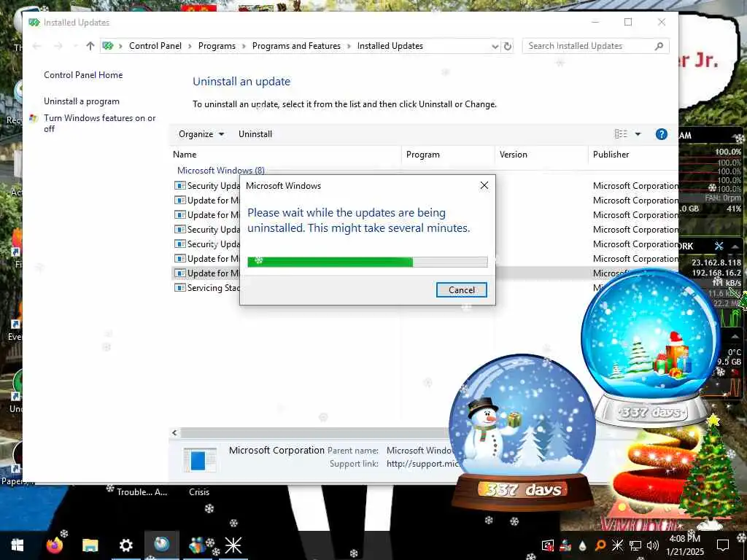The image size is (747, 560).
Task: Click the volume speaker tray icon
Action: 653,545
